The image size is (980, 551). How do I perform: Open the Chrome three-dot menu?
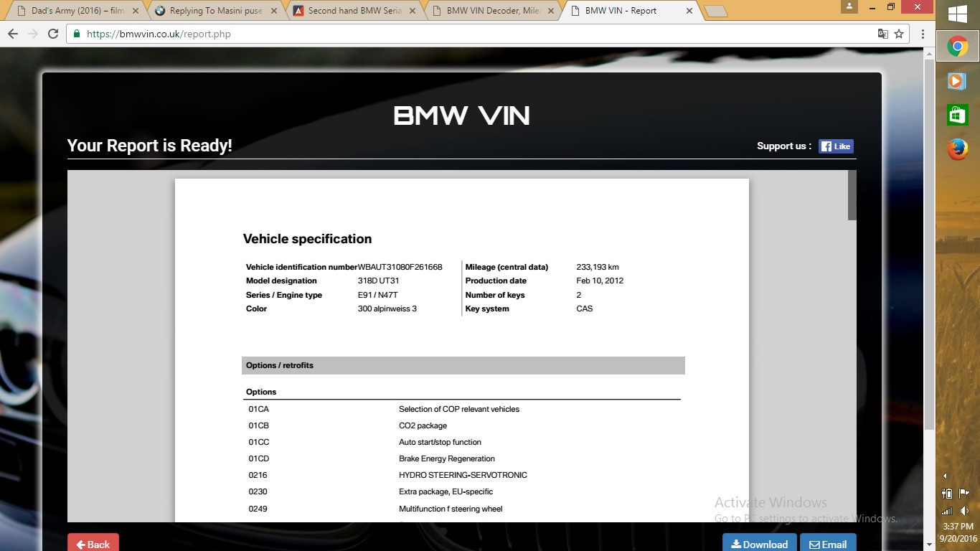[x=923, y=34]
